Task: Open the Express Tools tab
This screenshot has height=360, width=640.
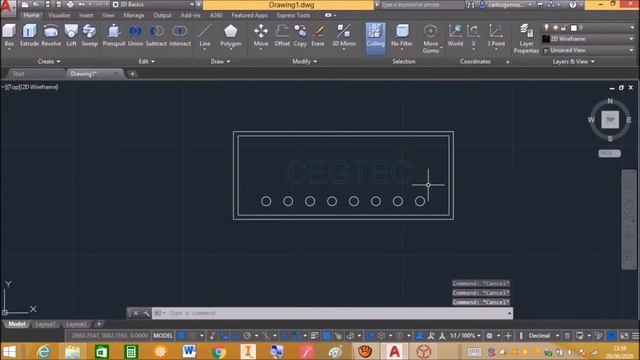Action: [293, 15]
